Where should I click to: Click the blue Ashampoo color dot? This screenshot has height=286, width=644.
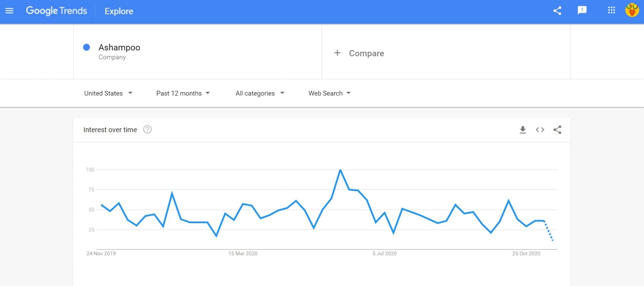coord(86,47)
